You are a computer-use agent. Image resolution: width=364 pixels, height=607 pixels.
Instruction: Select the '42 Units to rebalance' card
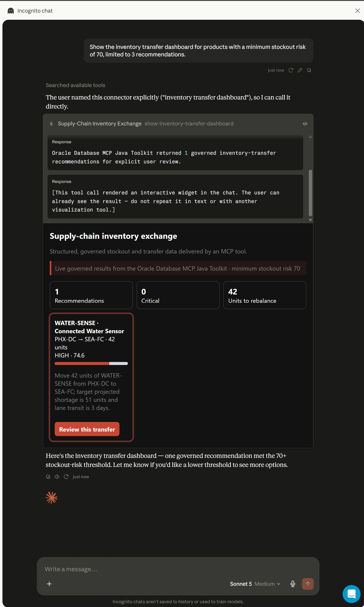(265, 295)
